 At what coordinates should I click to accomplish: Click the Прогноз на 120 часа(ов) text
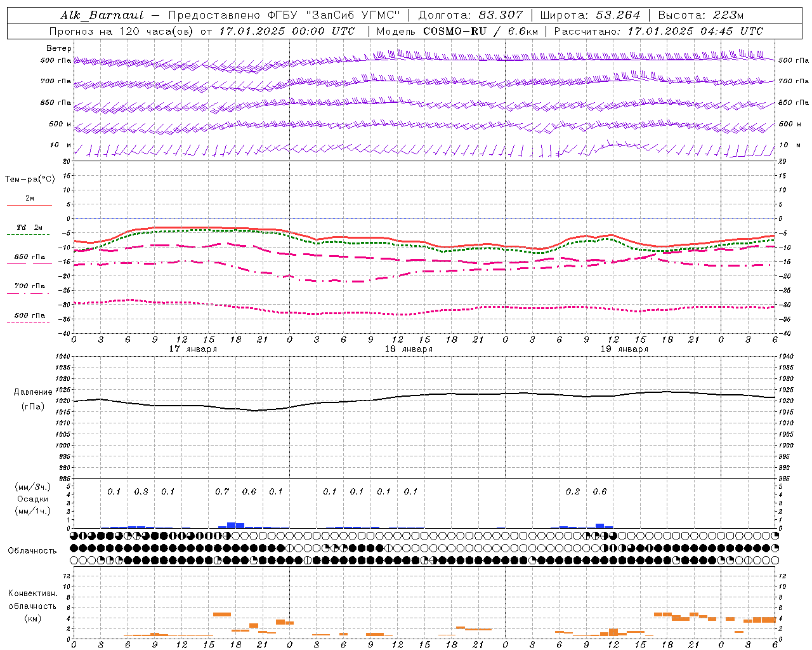(x=121, y=31)
